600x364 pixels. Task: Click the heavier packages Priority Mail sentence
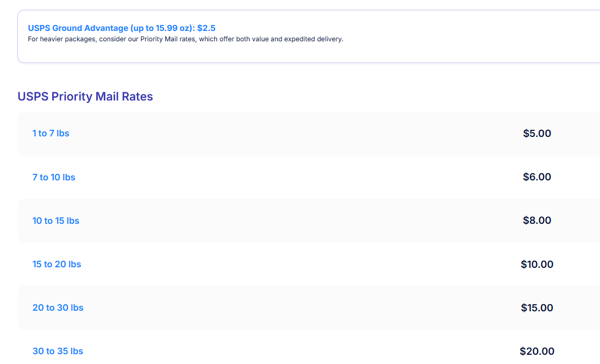[185, 39]
